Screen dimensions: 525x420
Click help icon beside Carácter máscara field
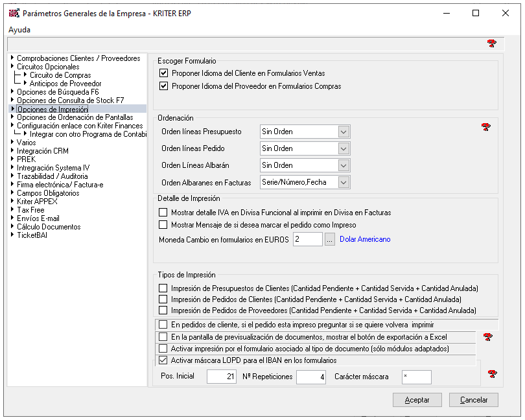[x=492, y=374]
